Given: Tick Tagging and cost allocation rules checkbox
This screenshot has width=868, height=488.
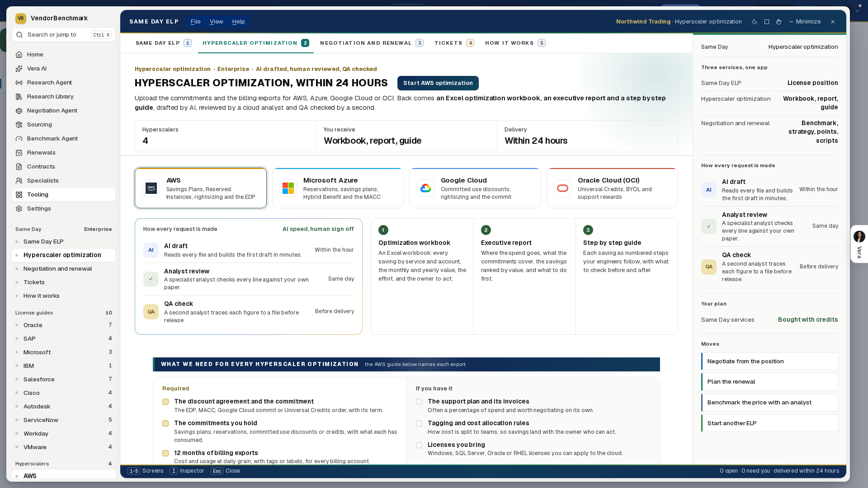Looking at the screenshot, I should point(419,423).
